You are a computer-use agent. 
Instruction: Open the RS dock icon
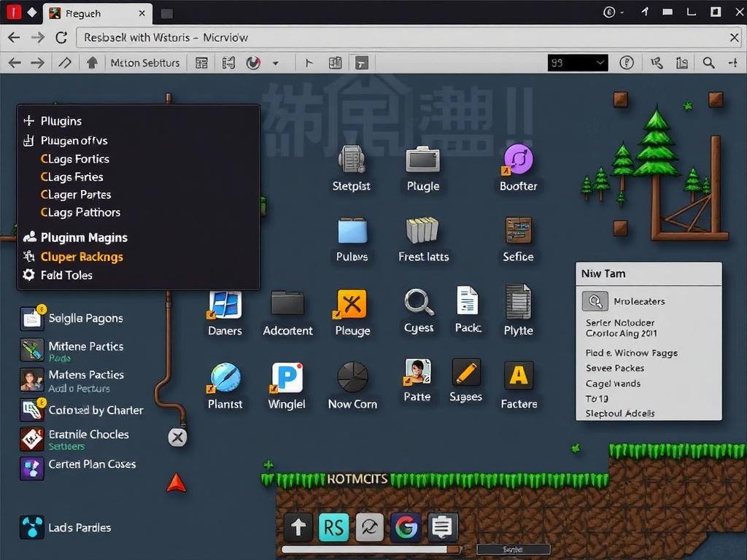point(333,527)
